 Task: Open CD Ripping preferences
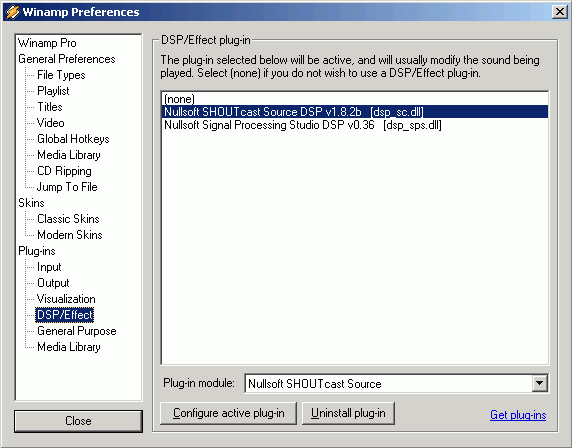pyautogui.click(x=65, y=171)
